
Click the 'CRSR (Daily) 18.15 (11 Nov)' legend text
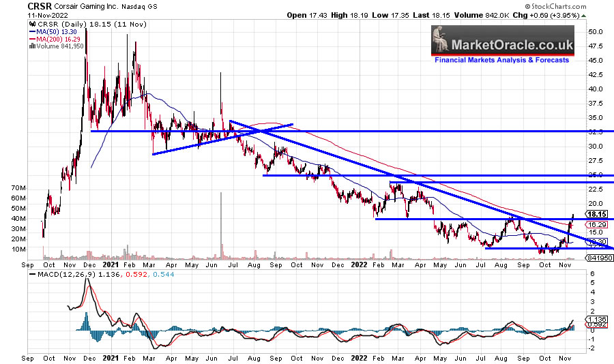pyautogui.click(x=91, y=24)
